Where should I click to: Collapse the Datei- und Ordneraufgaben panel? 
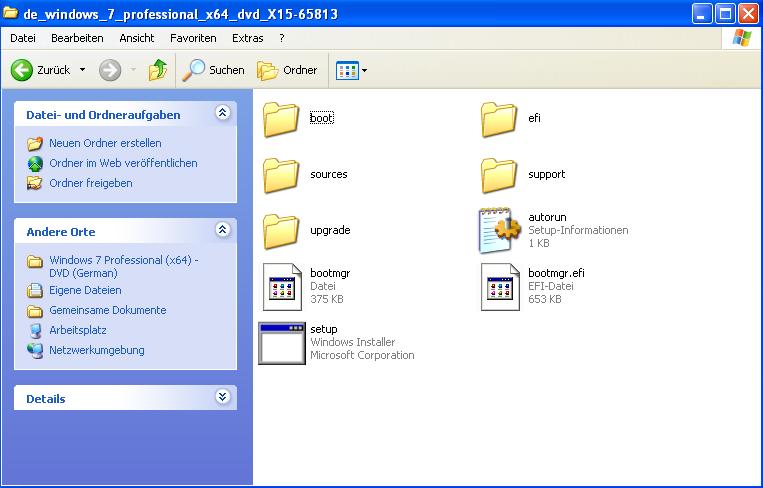pos(222,113)
